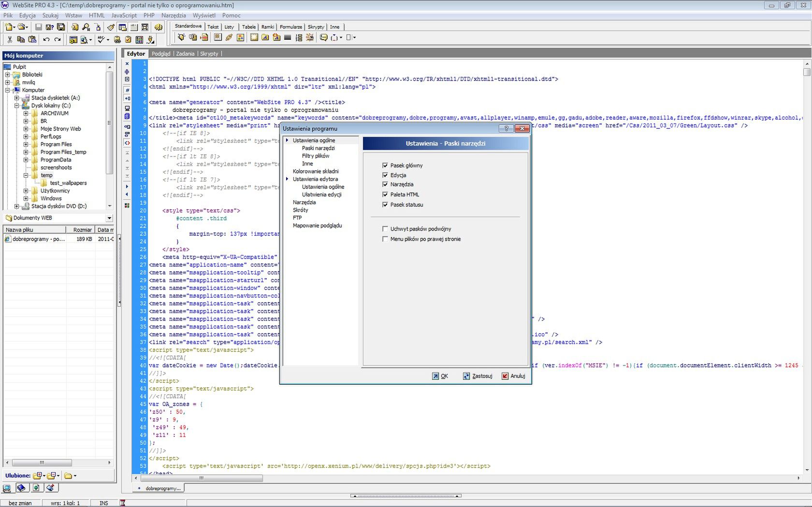Click the Cut scissors icon
Screen dimensions: 812x507
point(10,40)
